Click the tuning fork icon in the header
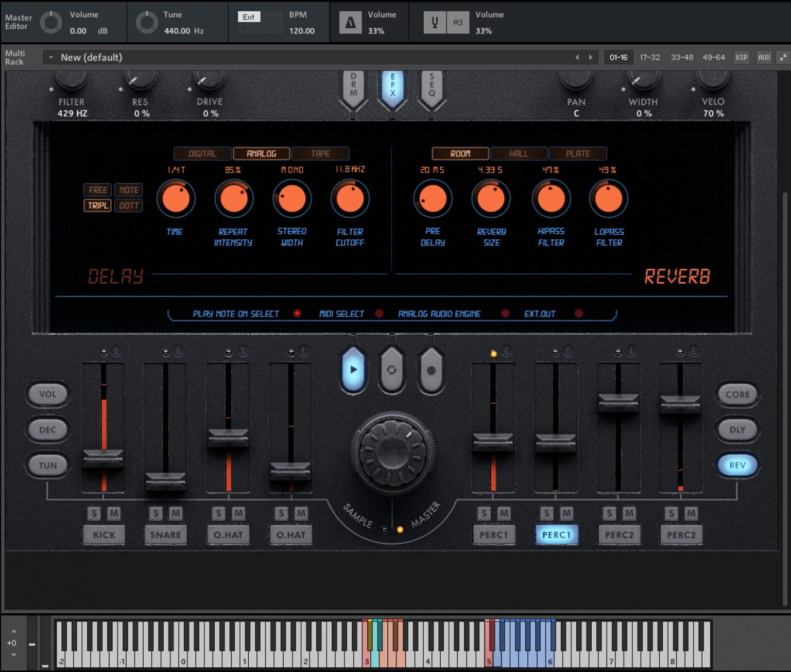 (x=435, y=22)
